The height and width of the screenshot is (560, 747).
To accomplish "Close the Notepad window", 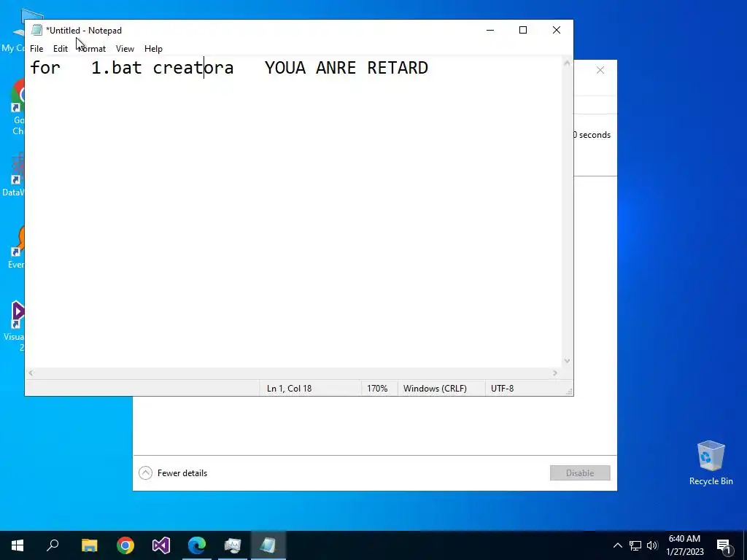I will 556,30.
